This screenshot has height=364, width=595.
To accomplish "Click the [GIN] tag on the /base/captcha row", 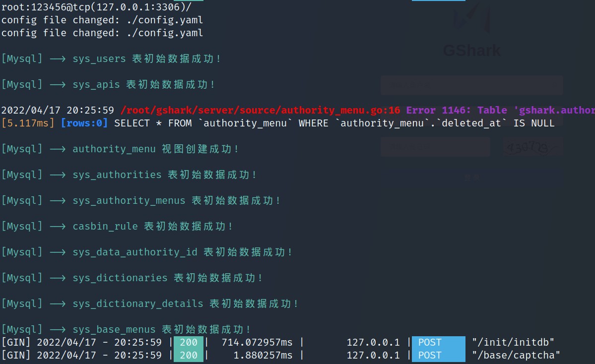I will (16, 355).
